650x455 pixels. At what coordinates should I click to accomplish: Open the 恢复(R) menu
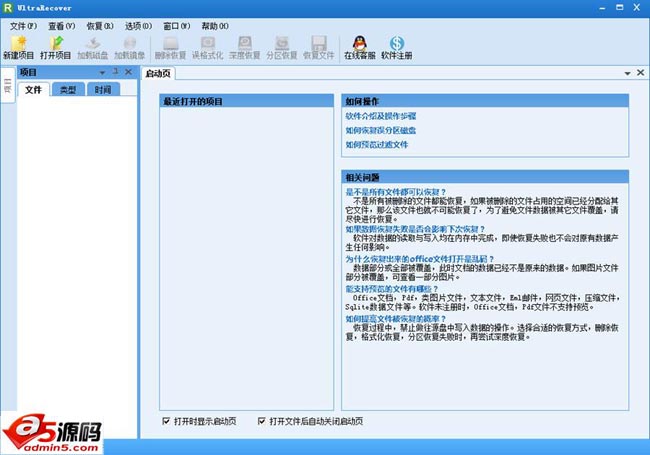click(x=100, y=26)
